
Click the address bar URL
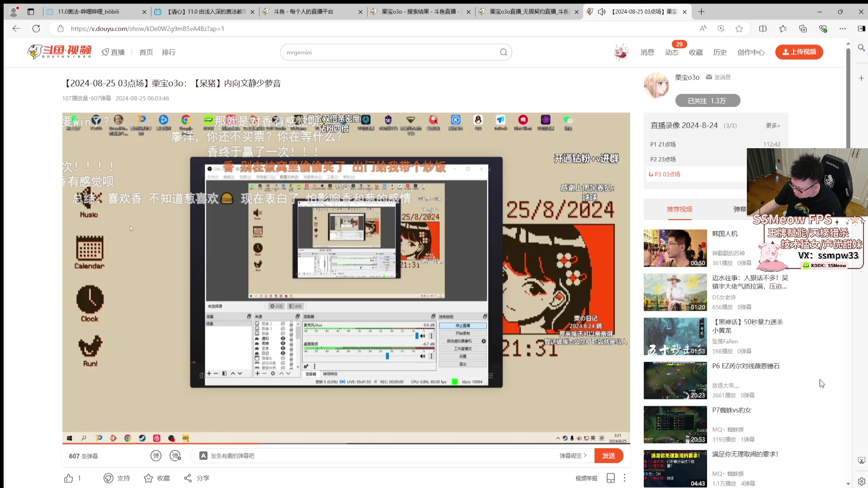pyautogui.click(x=147, y=28)
